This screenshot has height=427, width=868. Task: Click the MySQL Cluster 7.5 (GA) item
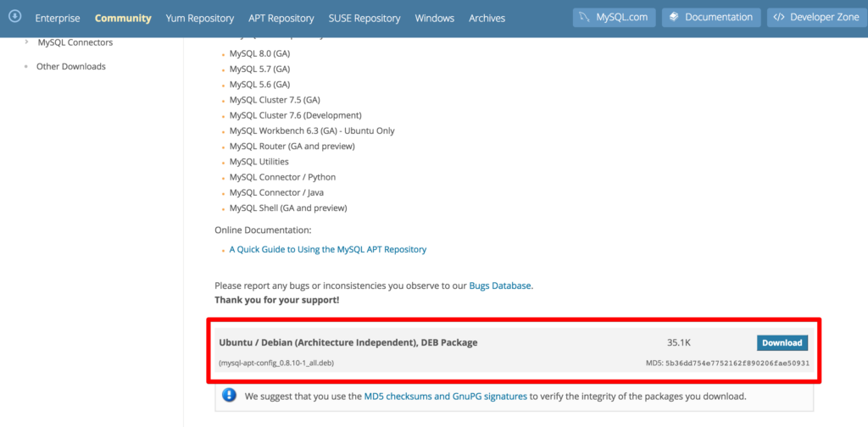point(275,100)
